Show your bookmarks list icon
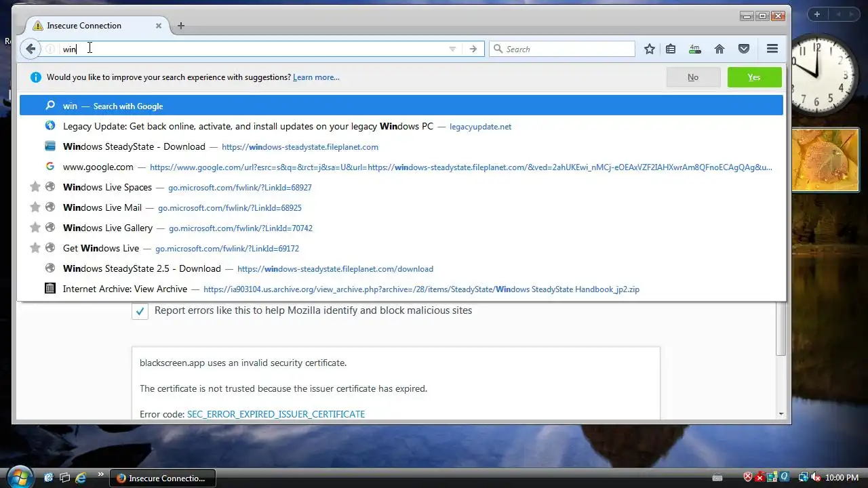 click(671, 49)
